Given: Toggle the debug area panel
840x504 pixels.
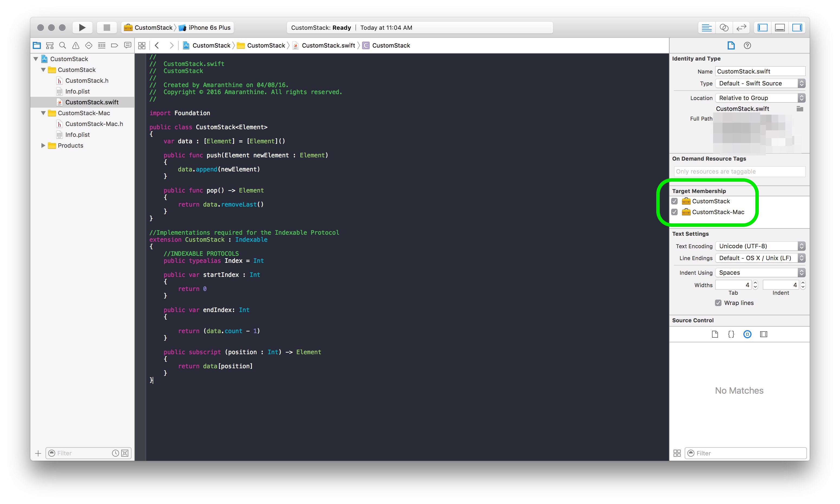Looking at the screenshot, I should pyautogui.click(x=780, y=28).
